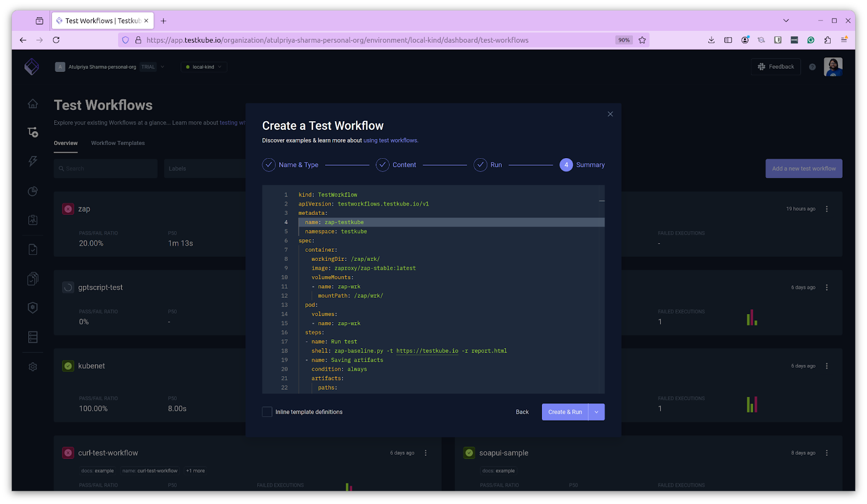Reload the page in browser

click(x=56, y=40)
